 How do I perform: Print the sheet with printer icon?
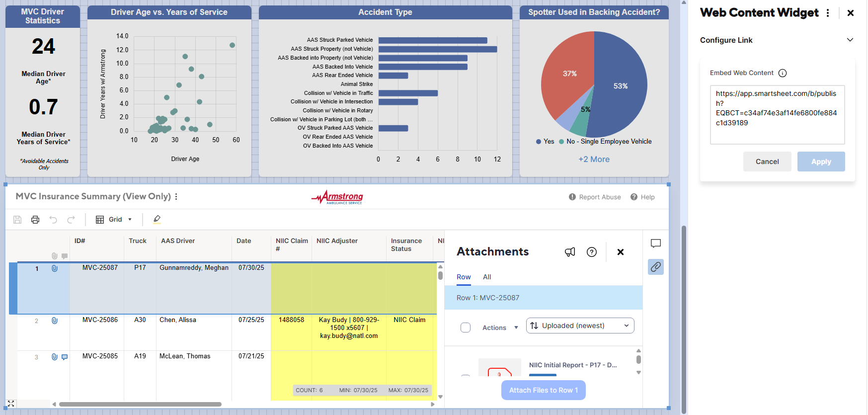click(x=35, y=220)
